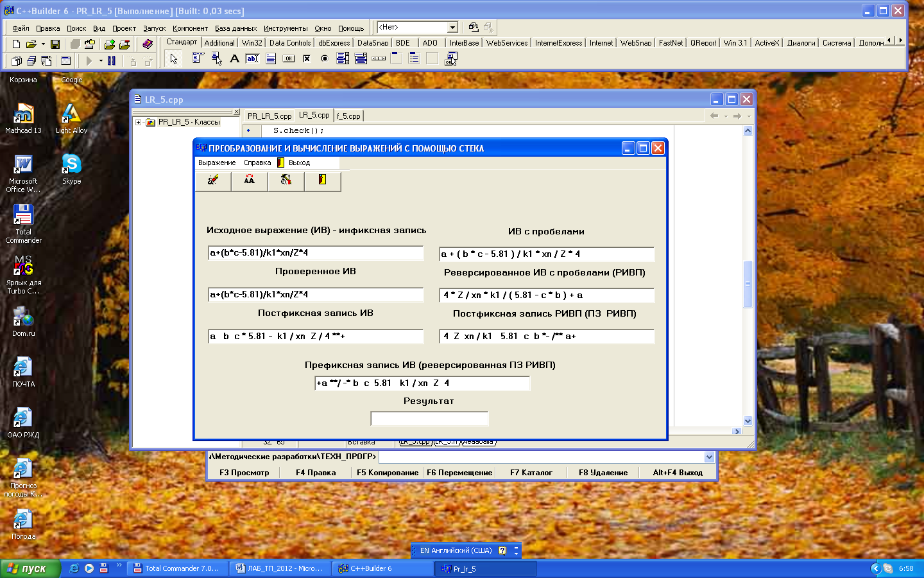The width and height of the screenshot is (924, 578).
Task: Expand the PR_LR_5 - Классы tree node
Action: (138, 122)
